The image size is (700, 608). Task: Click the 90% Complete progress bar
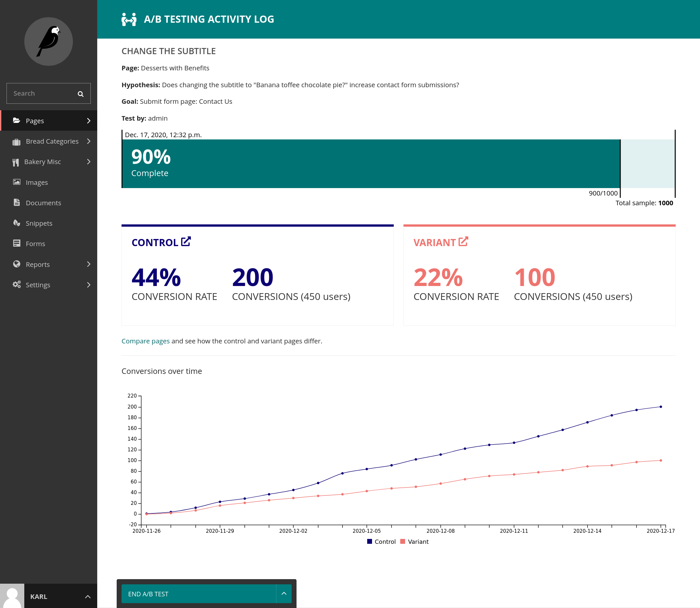371,163
